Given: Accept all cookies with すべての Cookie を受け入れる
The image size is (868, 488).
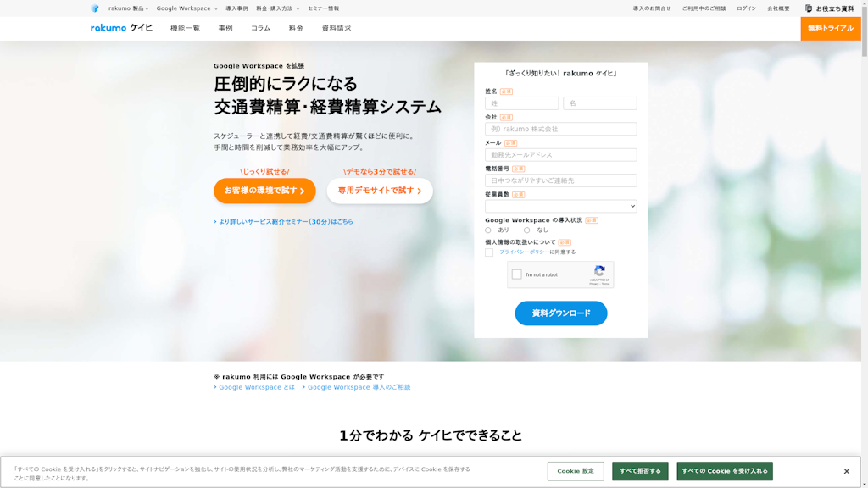Looking at the screenshot, I should pos(725,470).
